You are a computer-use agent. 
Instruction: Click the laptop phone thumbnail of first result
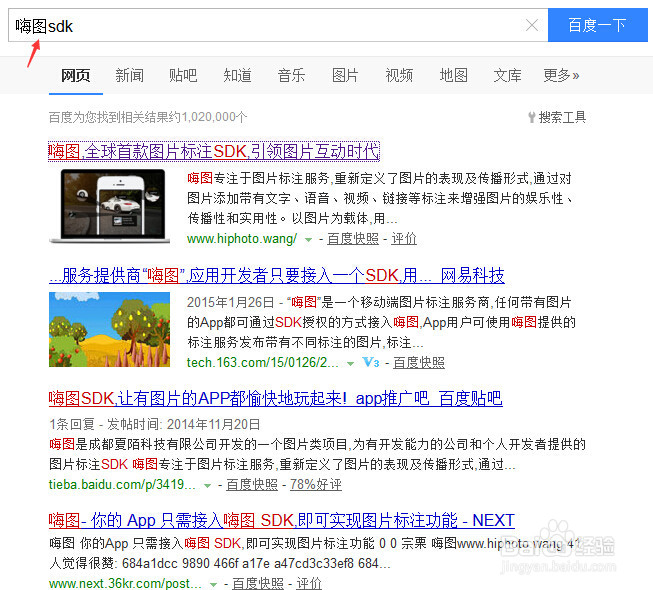click(x=110, y=206)
